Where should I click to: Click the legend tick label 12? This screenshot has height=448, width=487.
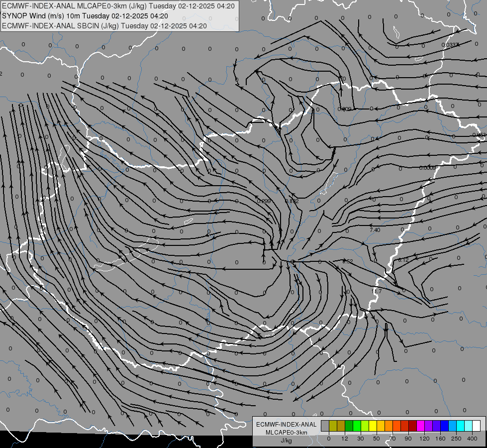345,439
